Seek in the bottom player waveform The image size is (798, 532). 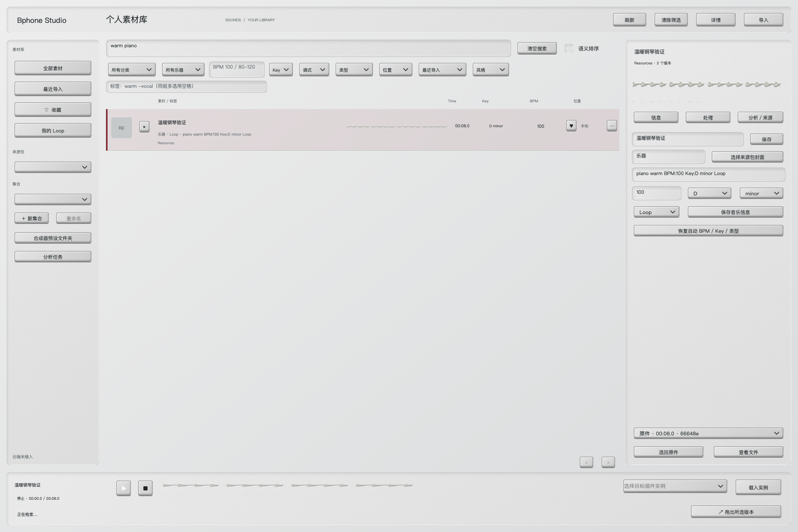coord(288,488)
